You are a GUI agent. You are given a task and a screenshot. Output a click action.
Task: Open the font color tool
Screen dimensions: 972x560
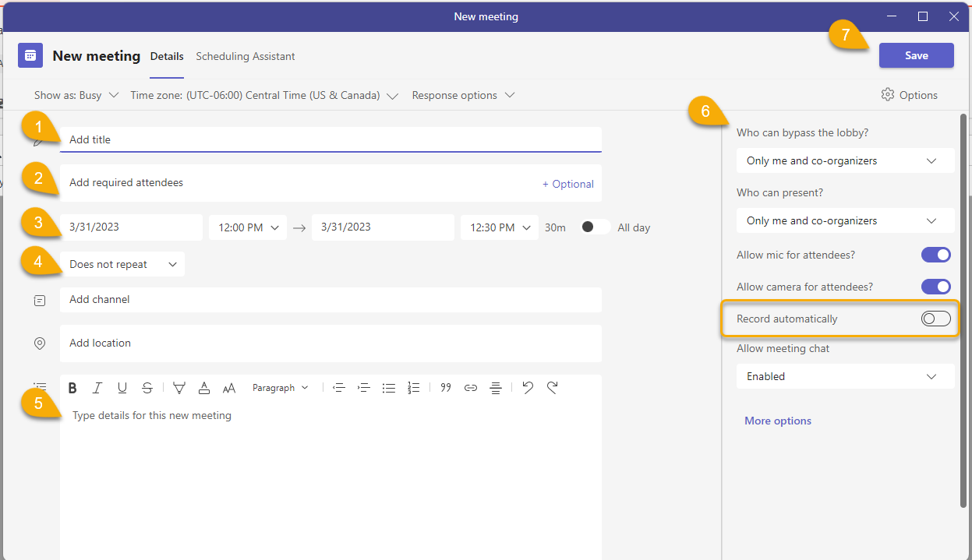(x=204, y=388)
